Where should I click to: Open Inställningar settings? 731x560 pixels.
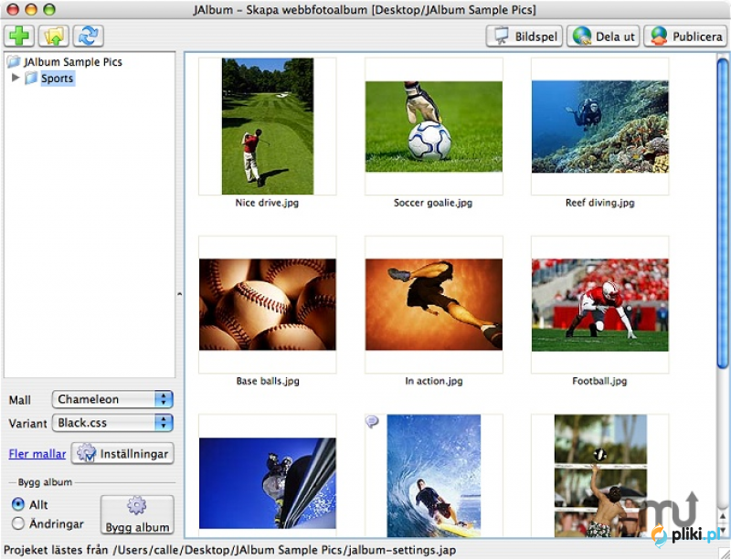[x=122, y=454]
